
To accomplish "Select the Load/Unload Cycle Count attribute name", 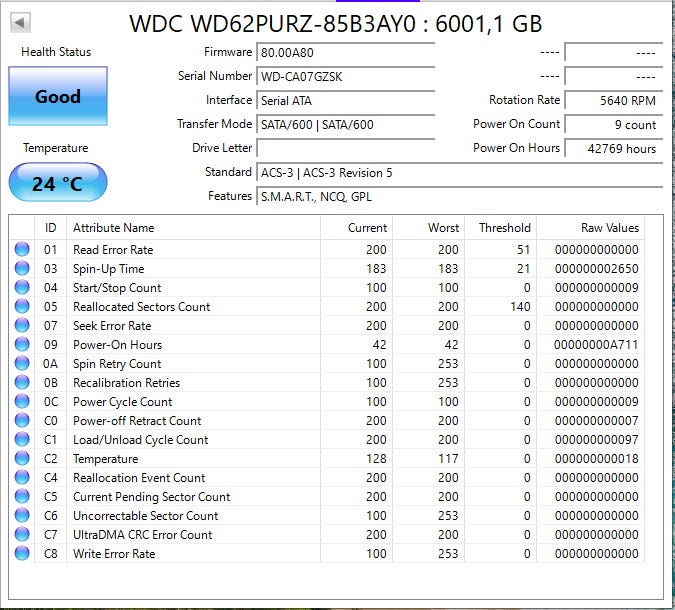I will coord(140,440).
